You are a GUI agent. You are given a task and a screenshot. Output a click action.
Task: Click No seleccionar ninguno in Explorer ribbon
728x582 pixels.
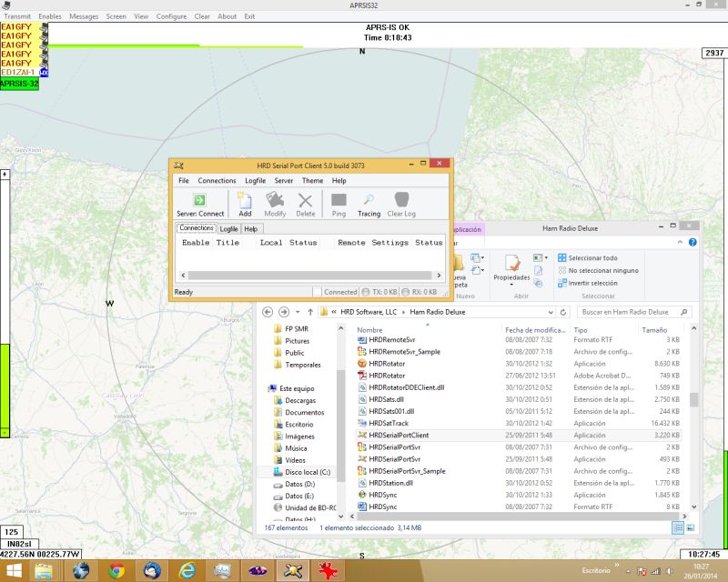[x=598, y=270]
